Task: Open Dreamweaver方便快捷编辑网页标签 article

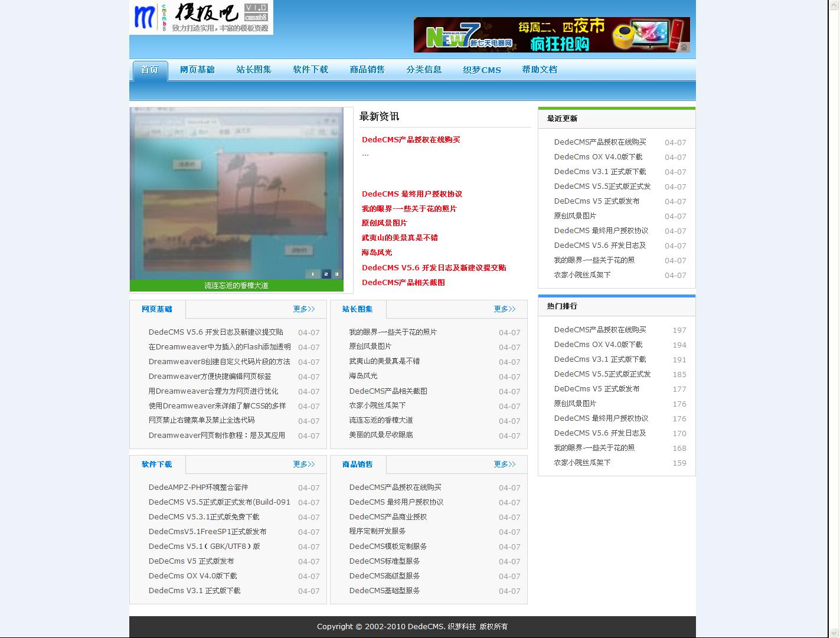Action: [210, 377]
